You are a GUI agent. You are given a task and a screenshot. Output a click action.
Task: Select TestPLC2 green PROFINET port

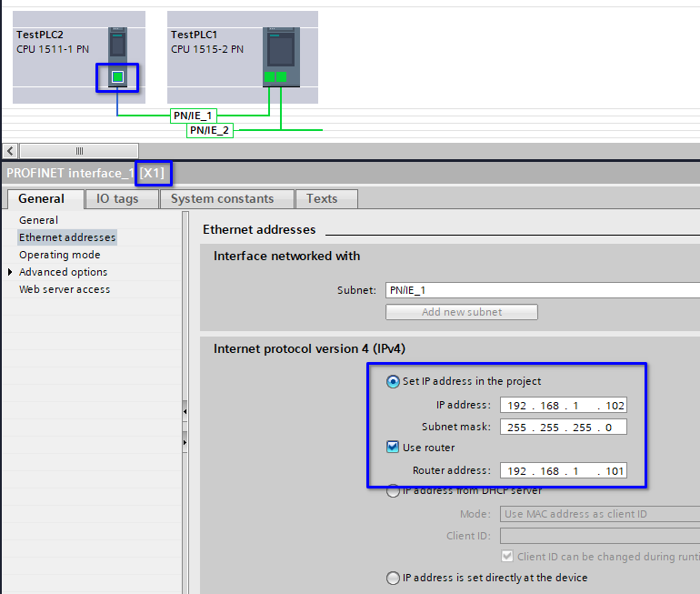coord(117,77)
